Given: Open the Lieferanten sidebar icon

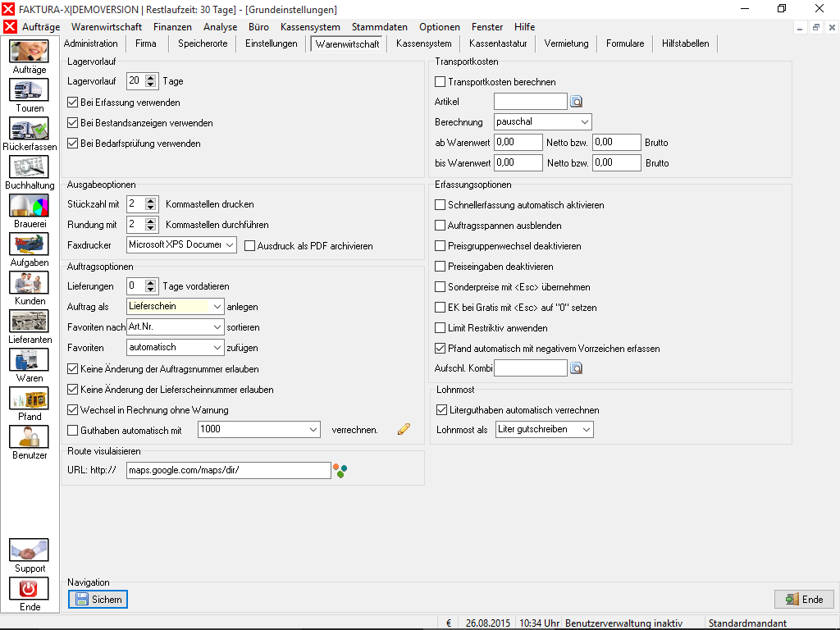Looking at the screenshot, I should (x=29, y=322).
